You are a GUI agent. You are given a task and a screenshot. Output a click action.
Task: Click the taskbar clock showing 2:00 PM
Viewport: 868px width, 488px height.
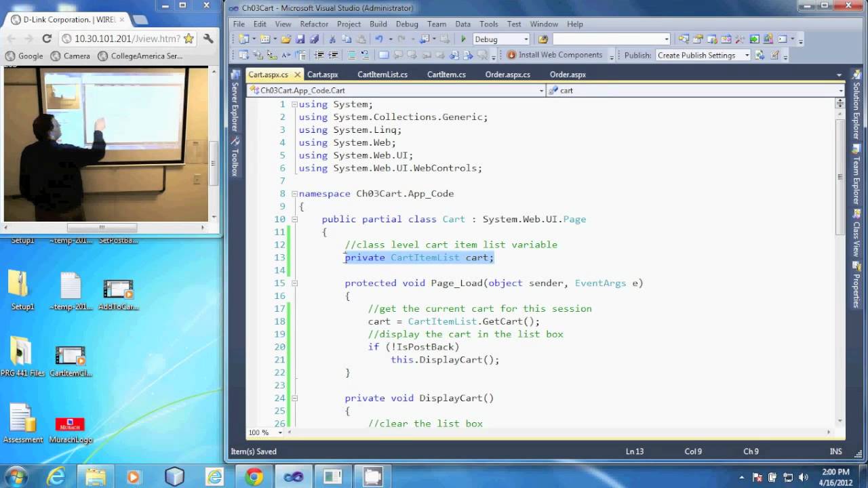835,477
